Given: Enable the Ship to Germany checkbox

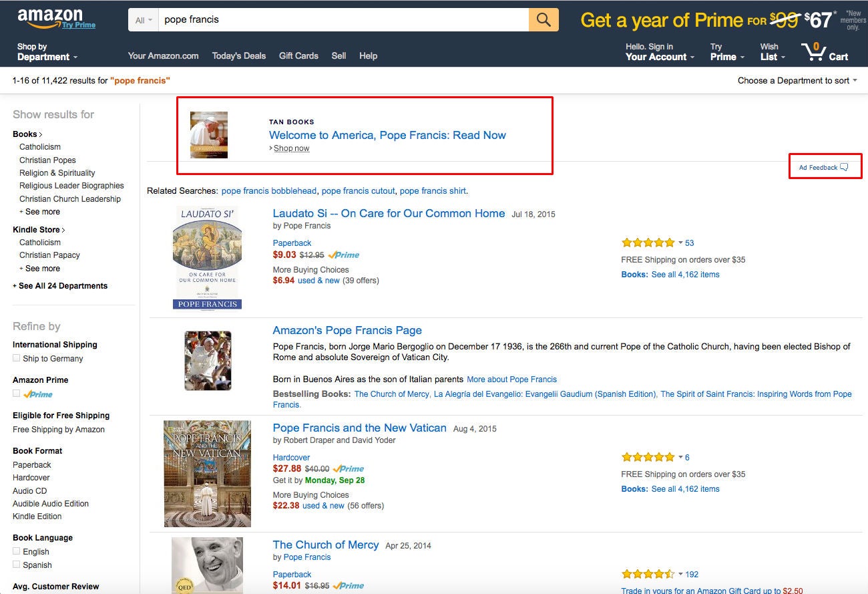Looking at the screenshot, I should (17, 359).
